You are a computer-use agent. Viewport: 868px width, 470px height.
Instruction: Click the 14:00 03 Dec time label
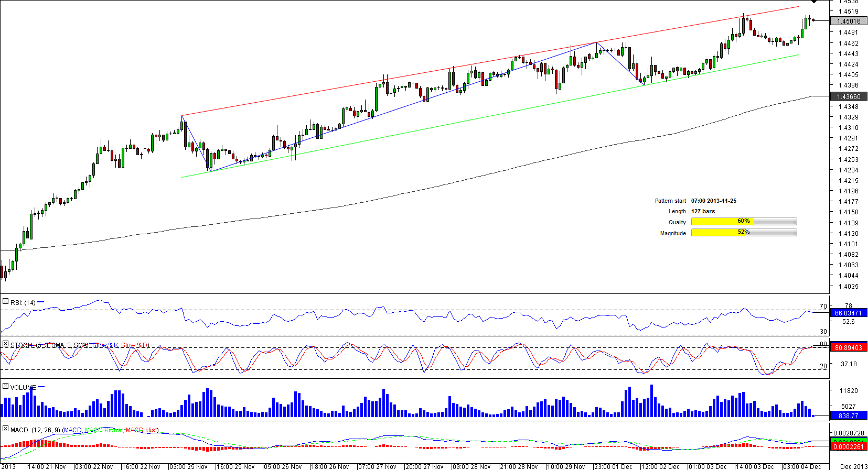pos(755,467)
